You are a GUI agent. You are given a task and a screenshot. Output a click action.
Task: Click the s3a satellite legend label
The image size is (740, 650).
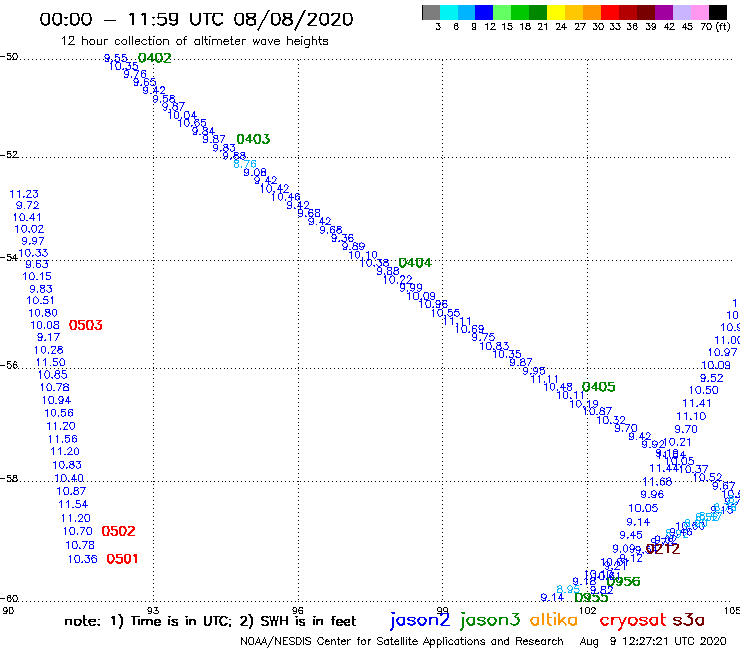[x=689, y=620]
